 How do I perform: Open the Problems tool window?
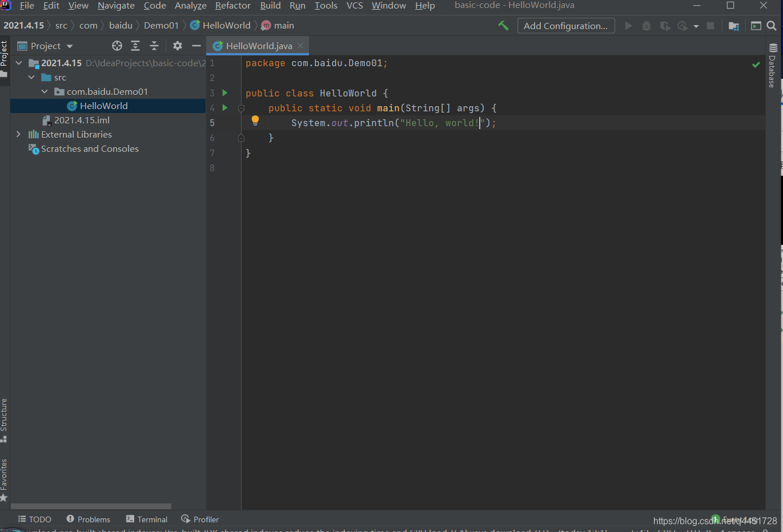89,519
